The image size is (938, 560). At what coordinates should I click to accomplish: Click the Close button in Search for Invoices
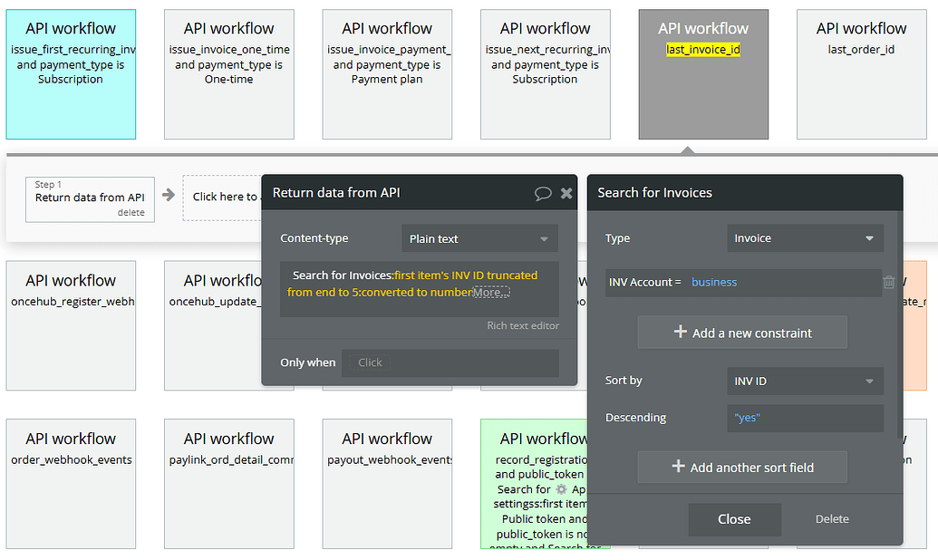coord(734,519)
